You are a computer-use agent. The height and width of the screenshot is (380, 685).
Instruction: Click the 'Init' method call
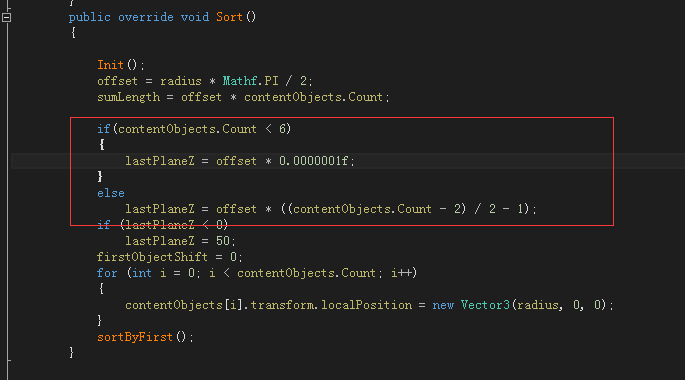[111, 65]
